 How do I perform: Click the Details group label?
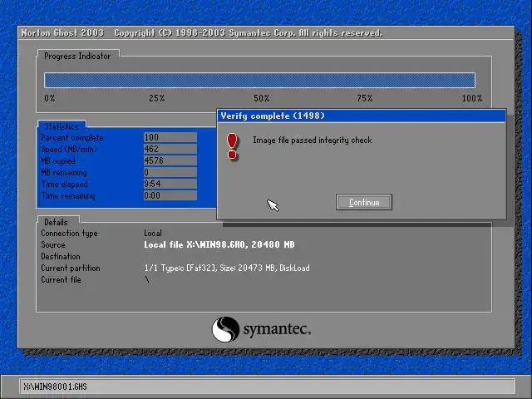[56, 222]
